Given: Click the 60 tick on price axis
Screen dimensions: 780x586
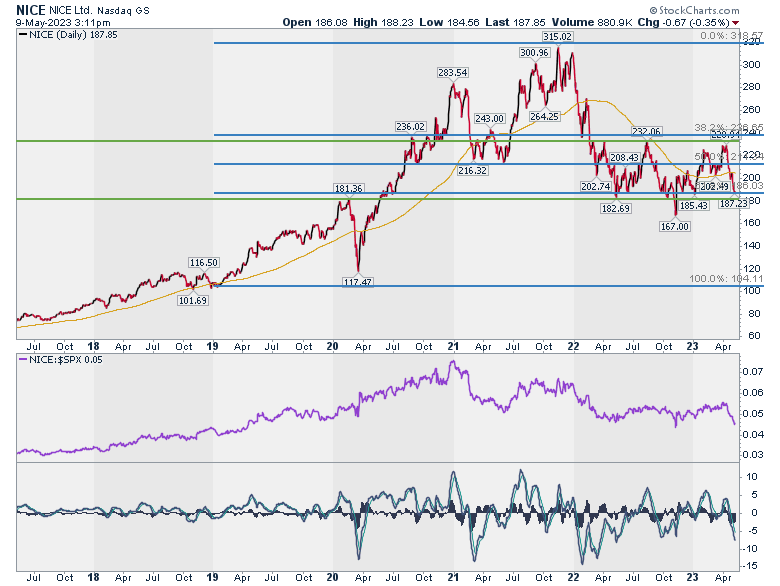Looking at the screenshot, I should (x=754, y=336).
